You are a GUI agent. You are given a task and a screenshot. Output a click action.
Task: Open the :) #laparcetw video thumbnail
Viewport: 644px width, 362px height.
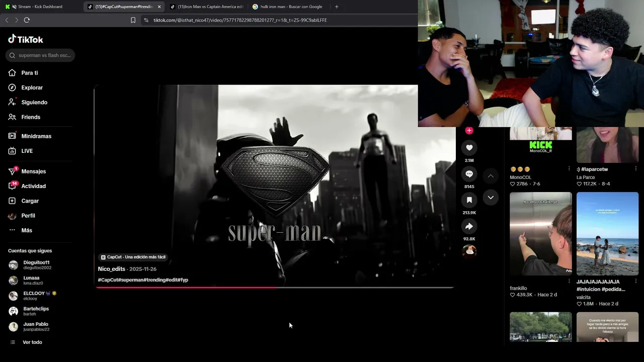pyautogui.click(x=607, y=145)
